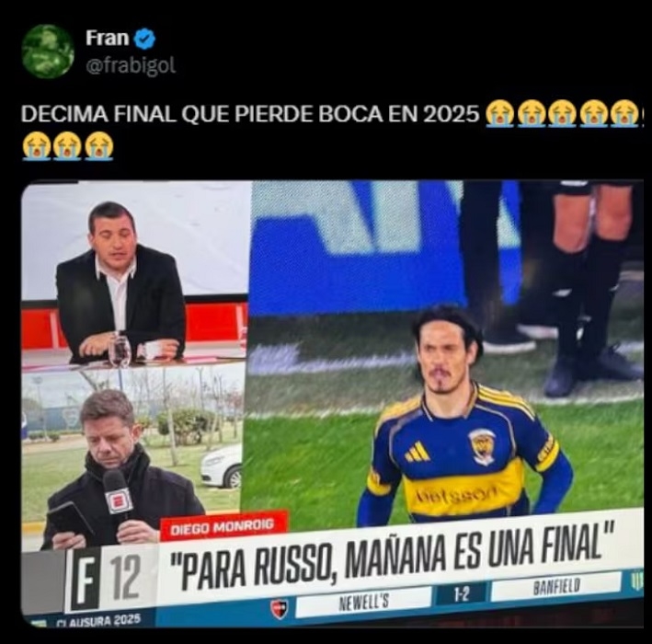The image size is (652, 644).
Task: Click the BANFIELD team label in ticker
Action: 556,586
